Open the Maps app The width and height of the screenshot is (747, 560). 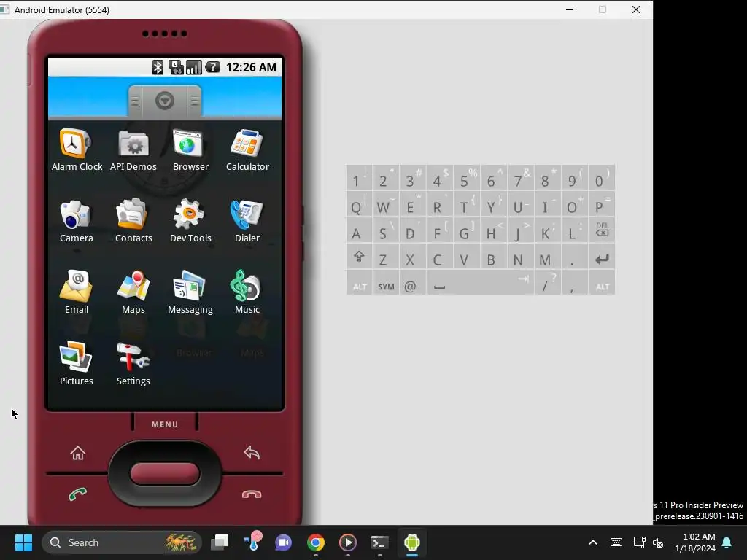click(x=133, y=292)
